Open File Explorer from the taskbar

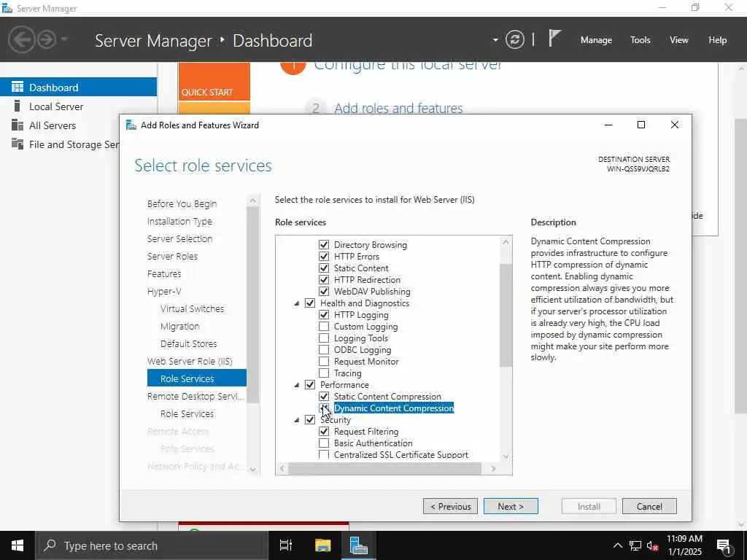tap(322, 545)
